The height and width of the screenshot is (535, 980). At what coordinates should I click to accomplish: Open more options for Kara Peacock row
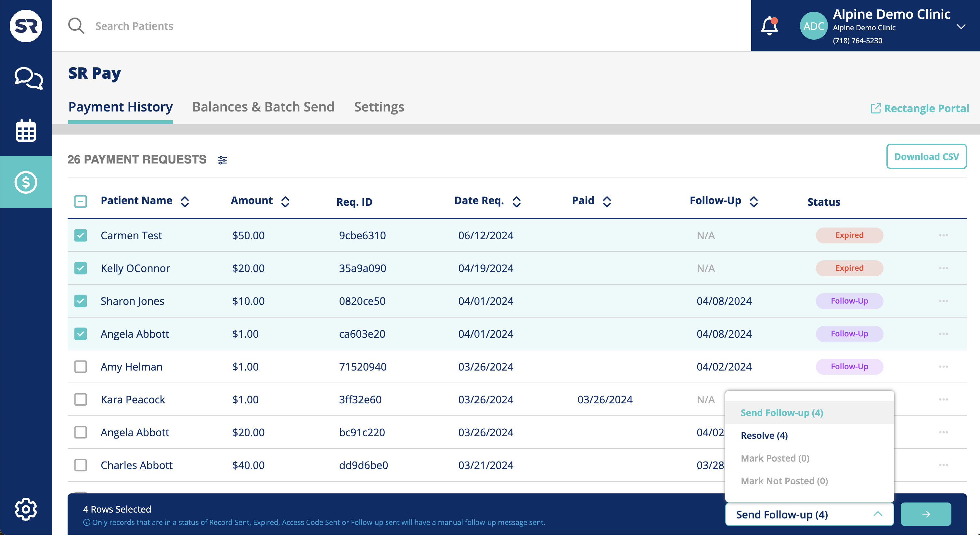944,399
